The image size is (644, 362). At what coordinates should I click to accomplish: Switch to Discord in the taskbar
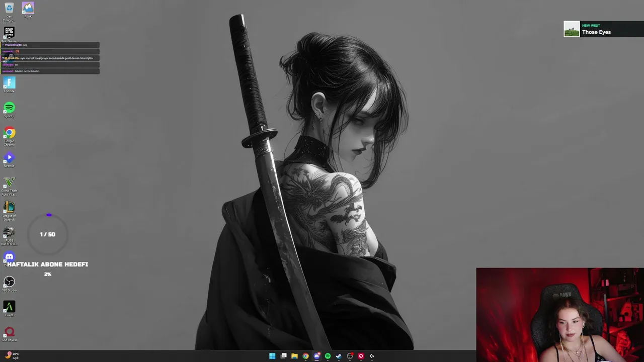point(316,356)
